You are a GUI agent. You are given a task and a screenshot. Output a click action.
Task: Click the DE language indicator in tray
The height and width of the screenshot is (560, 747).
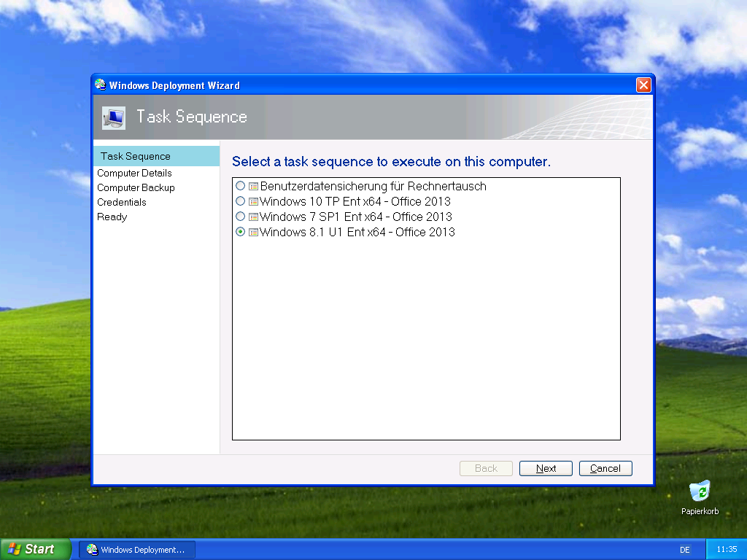point(684,550)
